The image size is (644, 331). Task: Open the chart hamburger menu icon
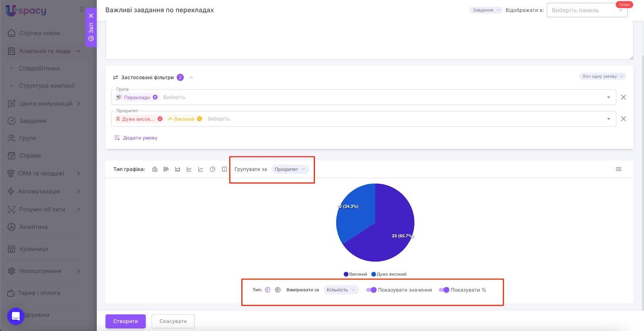point(619,169)
